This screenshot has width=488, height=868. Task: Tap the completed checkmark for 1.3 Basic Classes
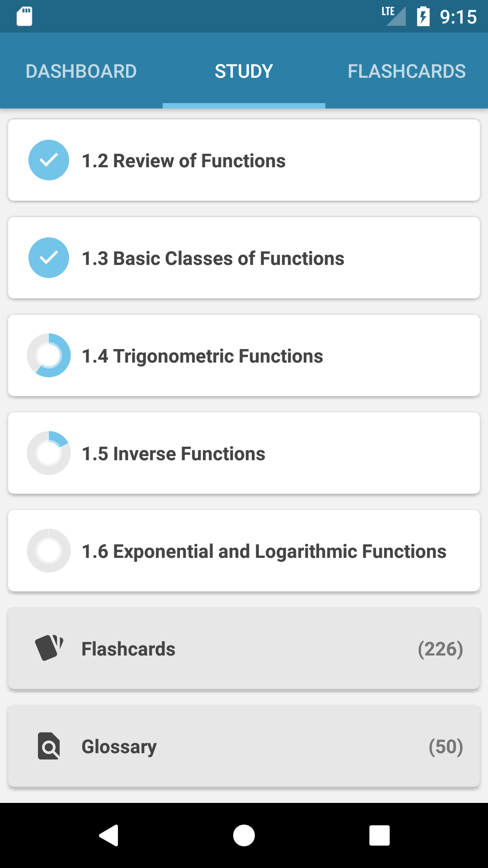tap(49, 258)
